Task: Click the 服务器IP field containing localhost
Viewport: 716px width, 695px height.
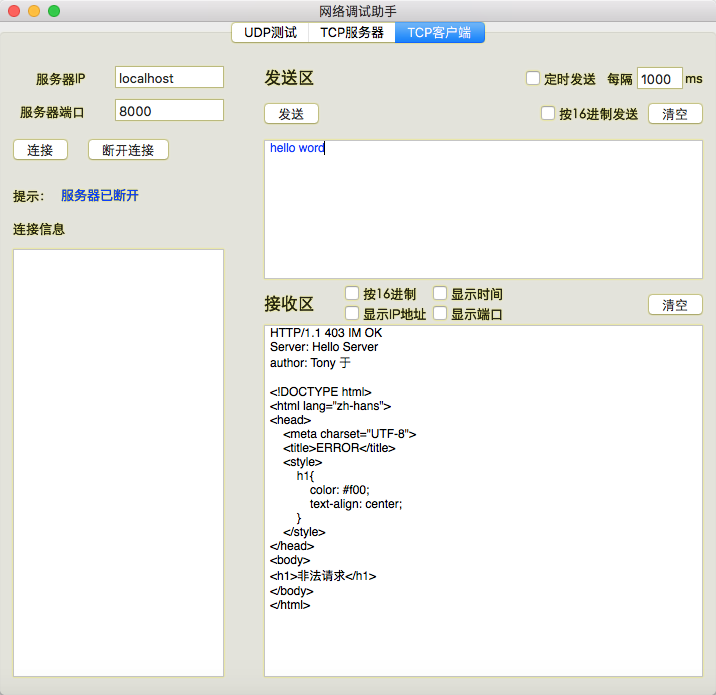Action: pyautogui.click(x=169, y=78)
